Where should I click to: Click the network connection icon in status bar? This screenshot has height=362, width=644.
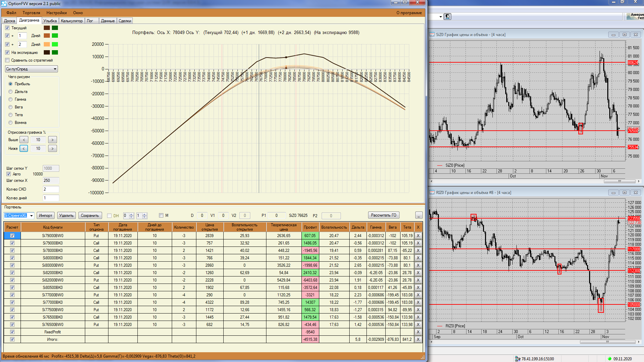(518, 359)
